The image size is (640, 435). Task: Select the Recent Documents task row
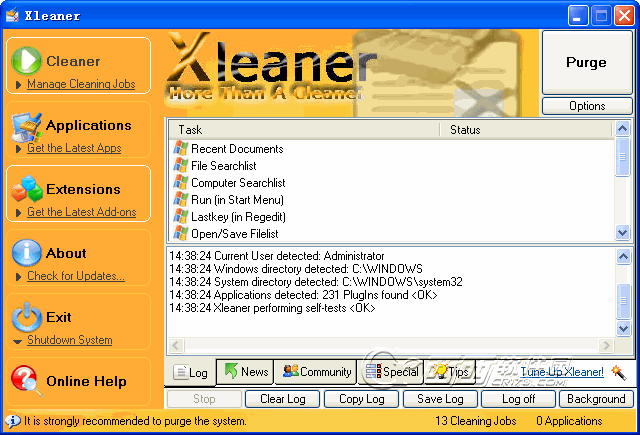[x=392, y=149]
